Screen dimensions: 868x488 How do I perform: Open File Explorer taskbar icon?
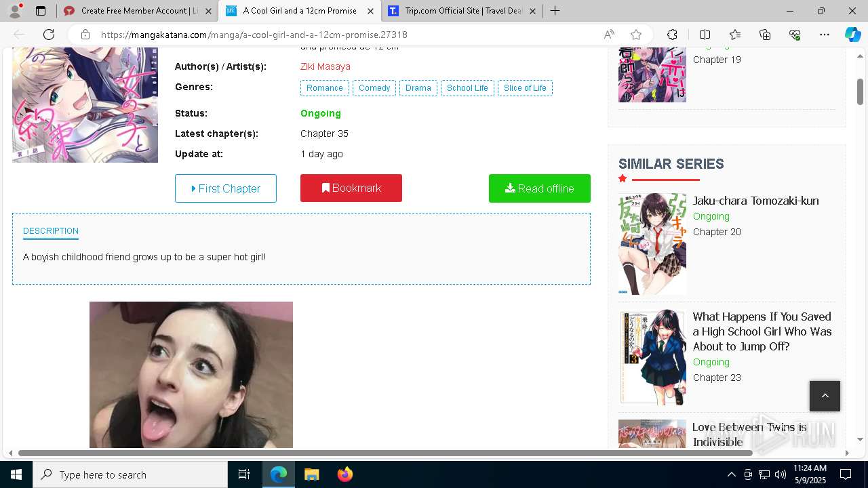[x=311, y=474]
